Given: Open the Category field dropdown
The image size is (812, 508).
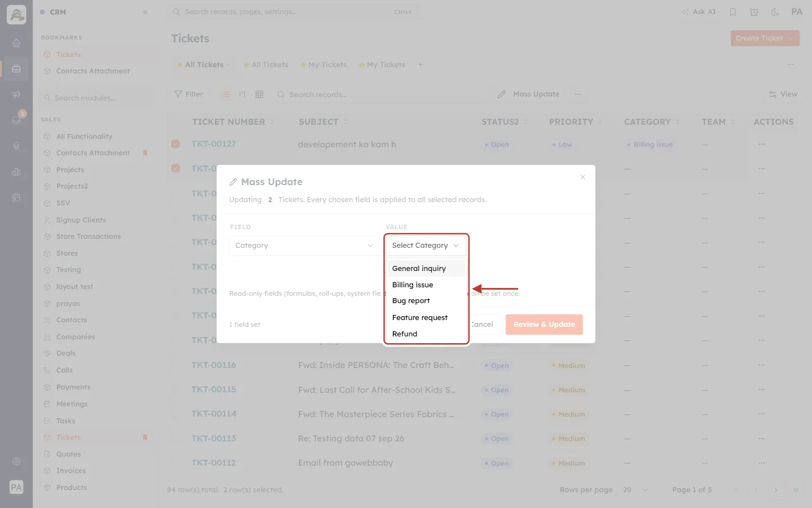Looking at the screenshot, I should 304,246.
